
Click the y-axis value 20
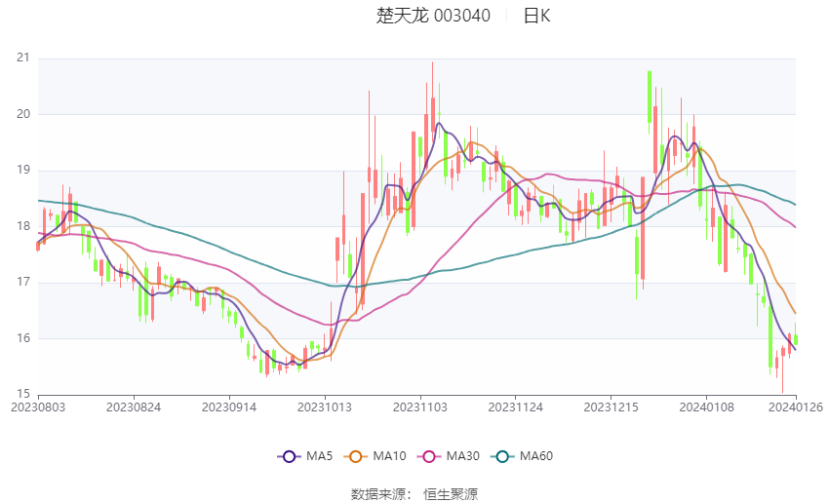click(23, 114)
